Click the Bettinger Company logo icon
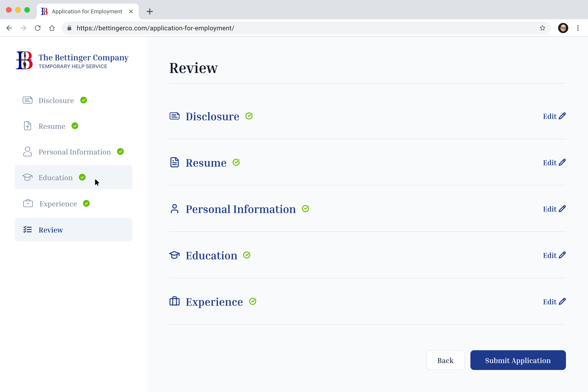 (x=24, y=60)
